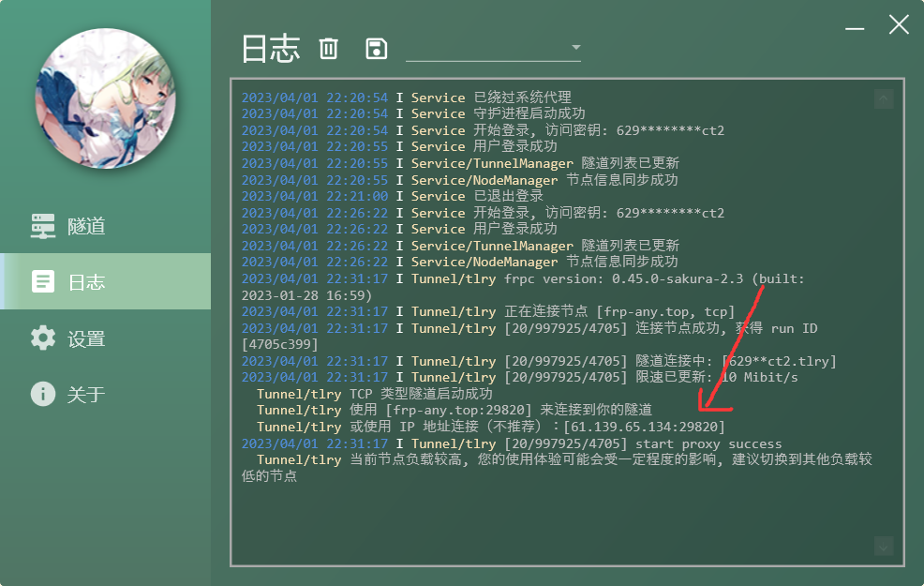The image size is (924, 586).
Task: Click the 日志 page title heading
Action: (270, 49)
